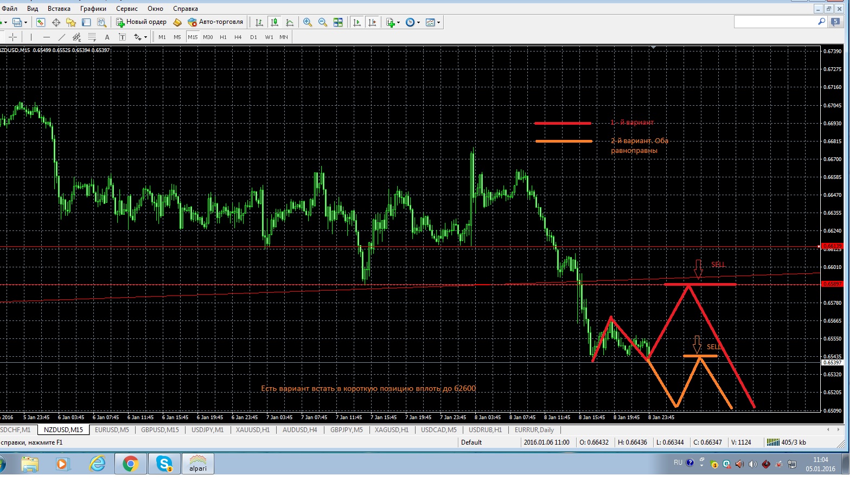
Task: Switch chart to bar chart mode
Action: pyautogui.click(x=259, y=22)
